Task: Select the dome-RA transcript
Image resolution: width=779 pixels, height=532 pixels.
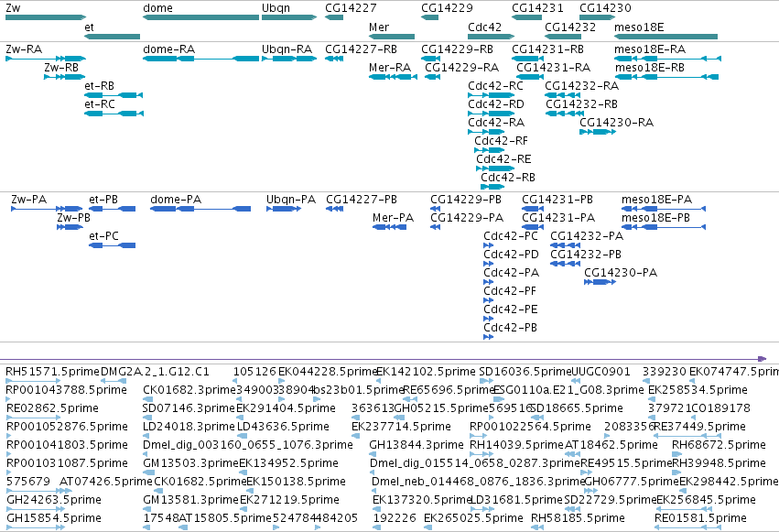Action: [200, 59]
